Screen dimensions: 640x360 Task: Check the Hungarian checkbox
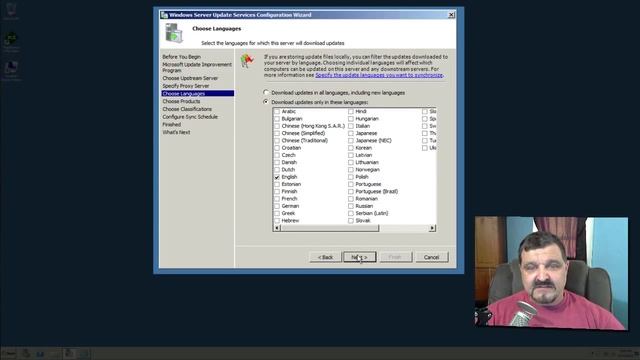[x=351, y=119]
